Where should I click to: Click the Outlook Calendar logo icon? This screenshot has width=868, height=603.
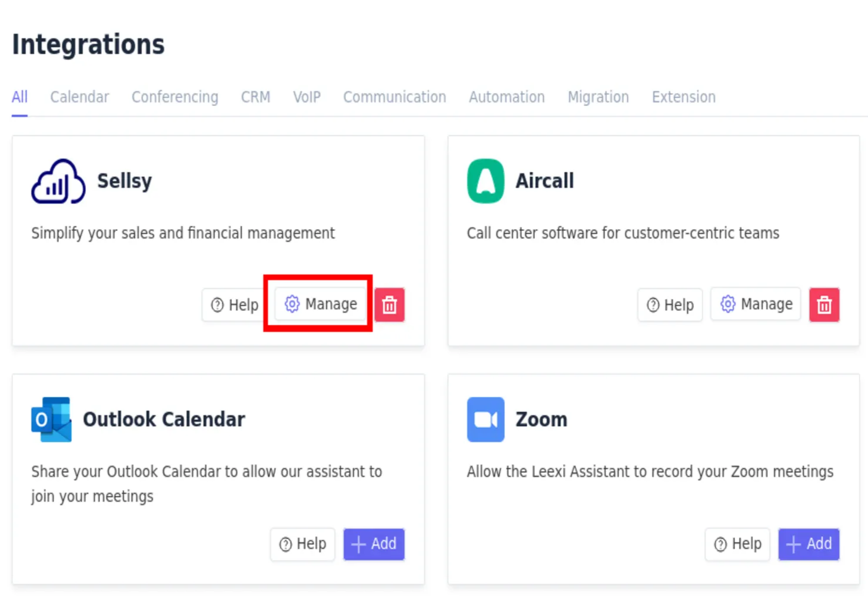(x=51, y=419)
